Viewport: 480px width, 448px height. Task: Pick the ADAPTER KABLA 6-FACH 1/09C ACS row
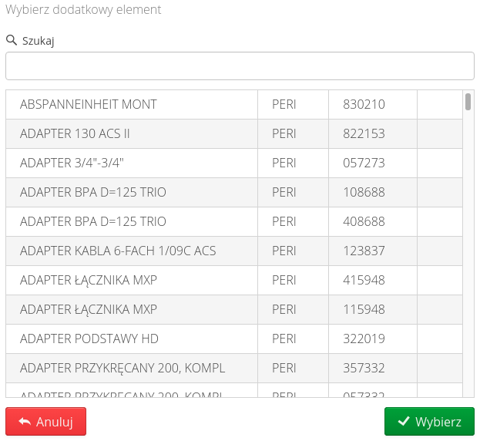pos(118,251)
